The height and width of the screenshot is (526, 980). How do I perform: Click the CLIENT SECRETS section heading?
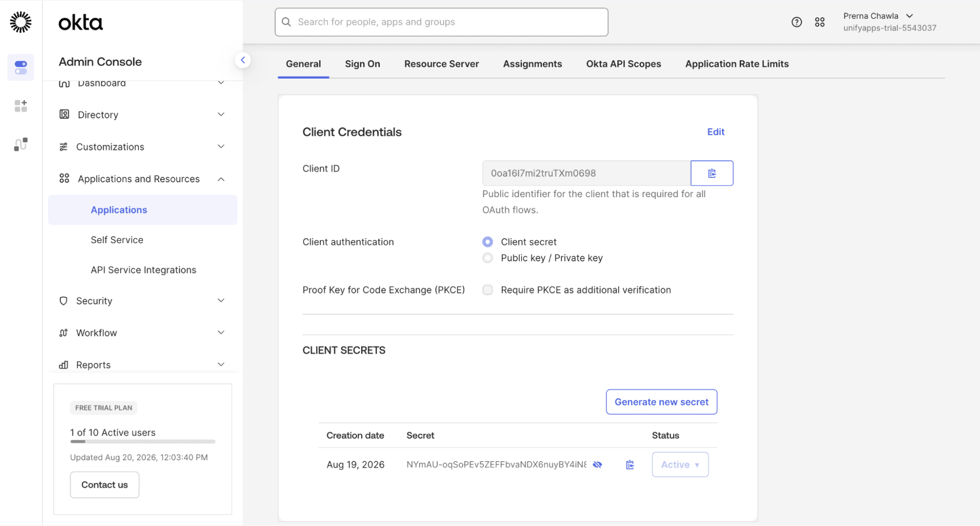pos(344,350)
